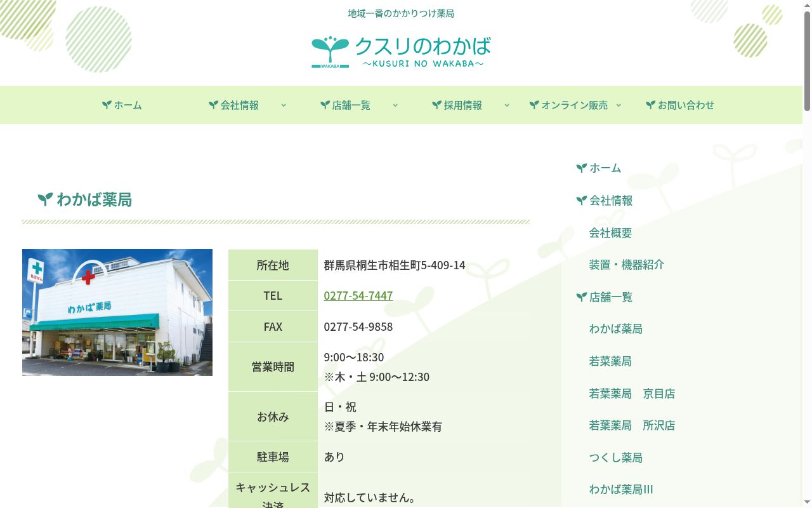The image size is (812, 508).
Task: Select わかば薬局 in the sidebar list
Action: click(x=616, y=328)
